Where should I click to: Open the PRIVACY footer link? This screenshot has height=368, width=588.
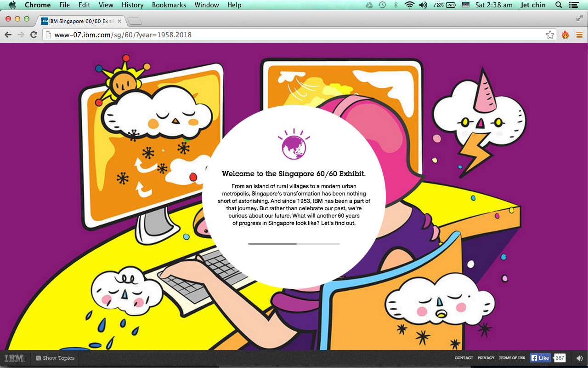point(486,358)
